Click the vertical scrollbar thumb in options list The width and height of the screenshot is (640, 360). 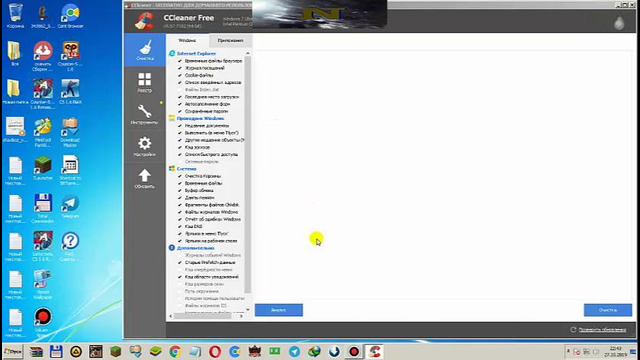(248, 175)
